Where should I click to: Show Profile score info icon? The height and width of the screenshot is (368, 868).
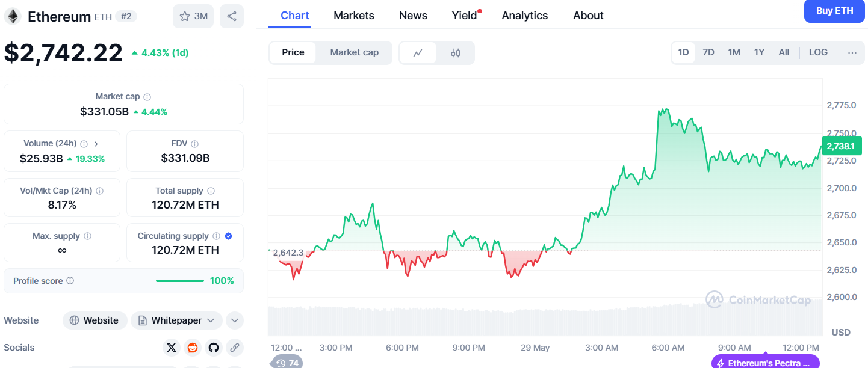click(x=70, y=281)
